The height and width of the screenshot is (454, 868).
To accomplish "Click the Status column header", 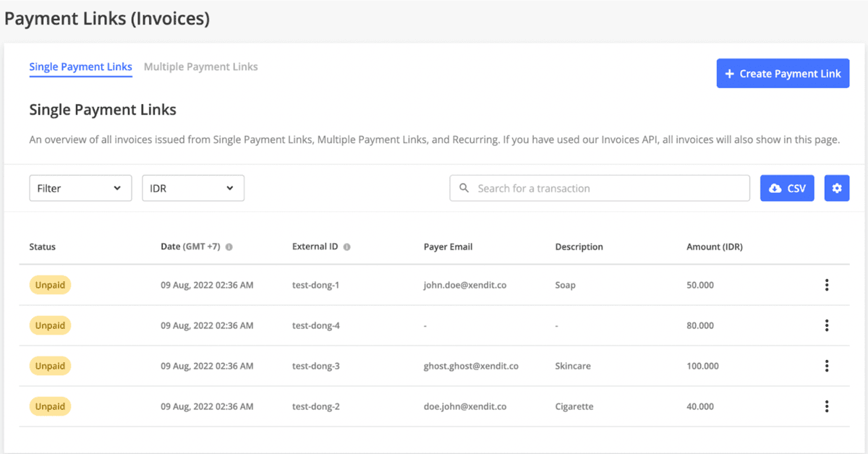I will [43, 247].
